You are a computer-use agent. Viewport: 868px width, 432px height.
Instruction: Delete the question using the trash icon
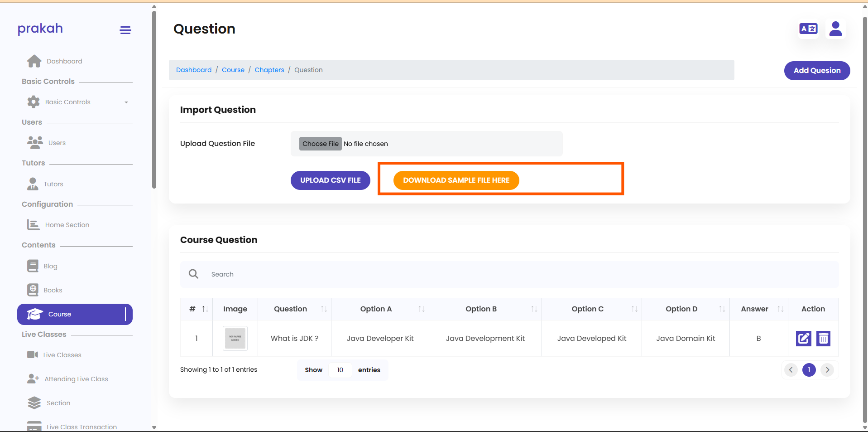(823, 339)
